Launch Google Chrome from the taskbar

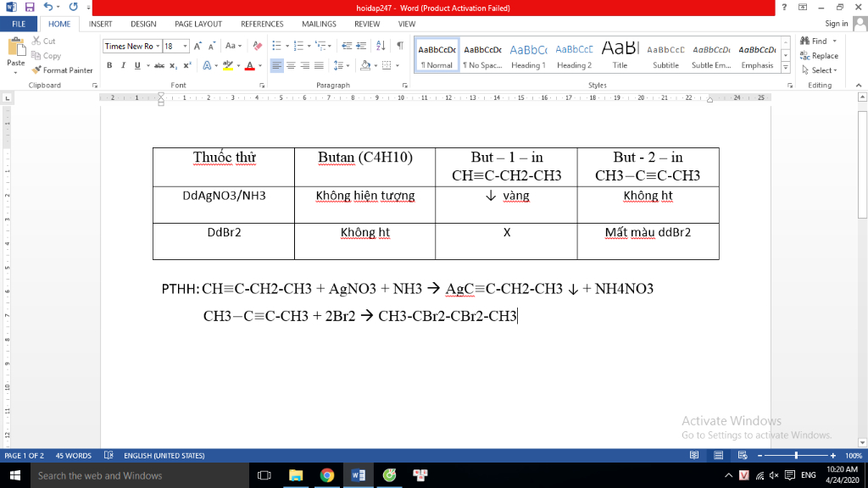pyautogui.click(x=327, y=475)
